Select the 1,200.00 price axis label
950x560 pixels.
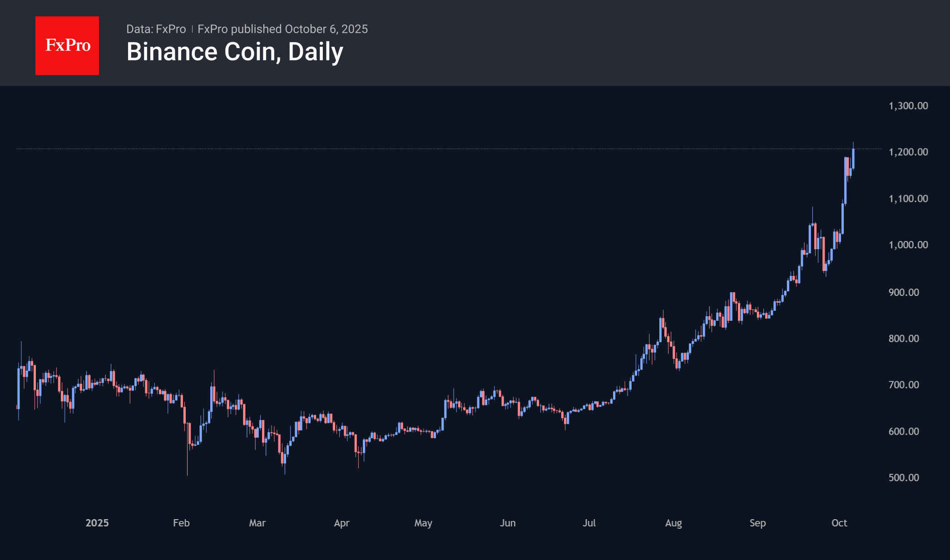908,152
